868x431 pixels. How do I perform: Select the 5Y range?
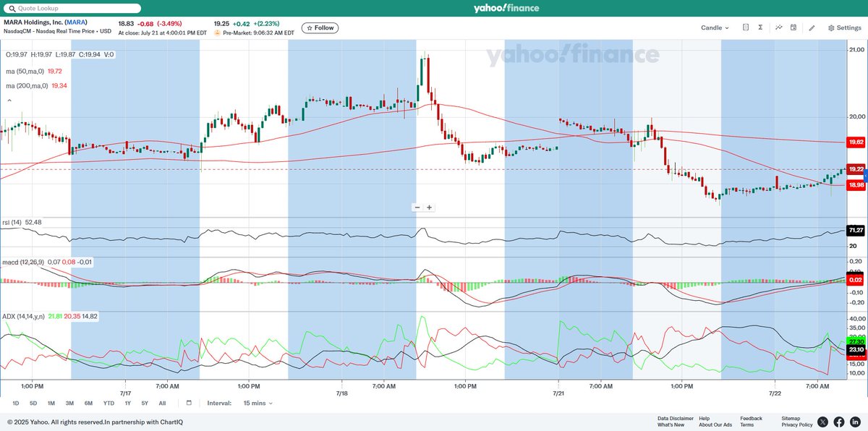145,403
